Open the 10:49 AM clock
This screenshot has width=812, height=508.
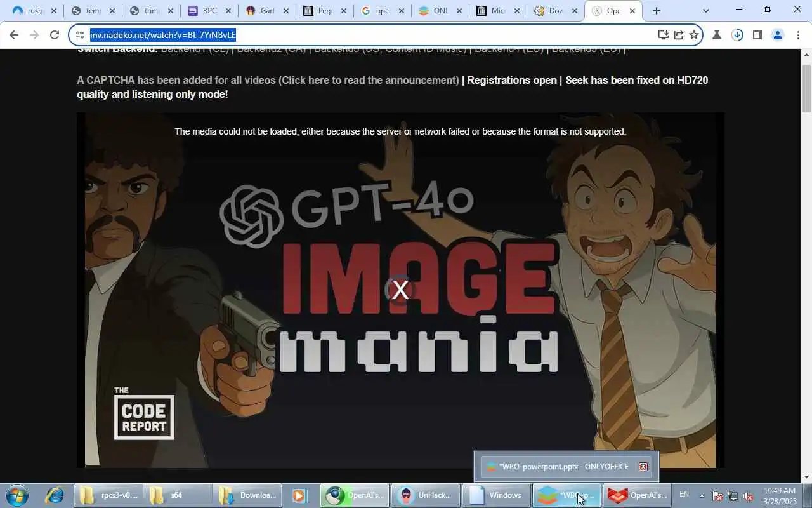(779, 496)
